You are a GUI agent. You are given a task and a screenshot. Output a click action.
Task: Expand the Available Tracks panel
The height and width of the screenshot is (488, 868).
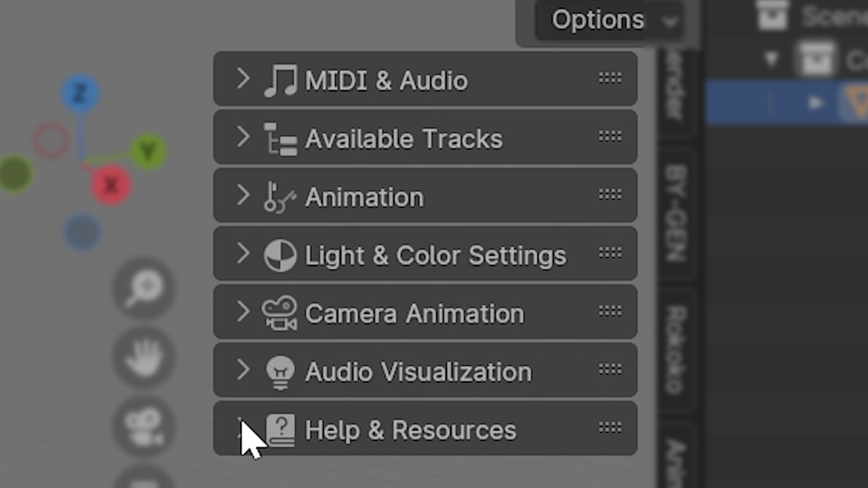[x=243, y=138]
